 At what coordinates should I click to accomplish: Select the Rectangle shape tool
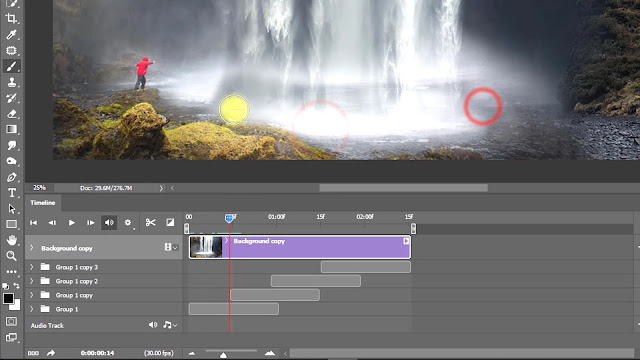11,224
